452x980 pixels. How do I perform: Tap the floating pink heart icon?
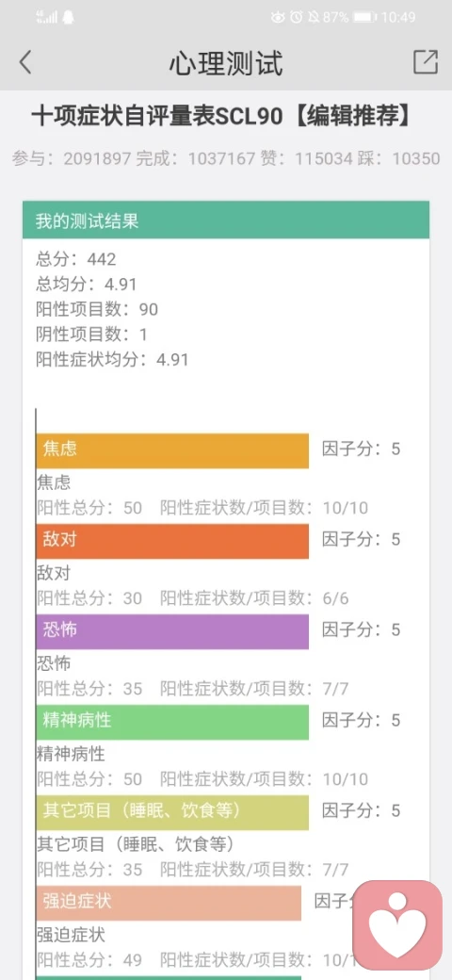(x=397, y=925)
